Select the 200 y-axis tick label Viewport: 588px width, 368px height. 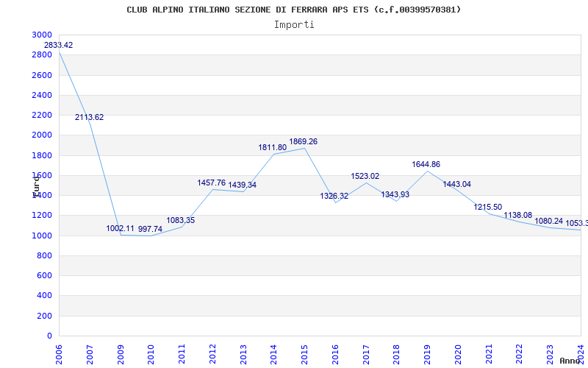pyautogui.click(x=44, y=316)
